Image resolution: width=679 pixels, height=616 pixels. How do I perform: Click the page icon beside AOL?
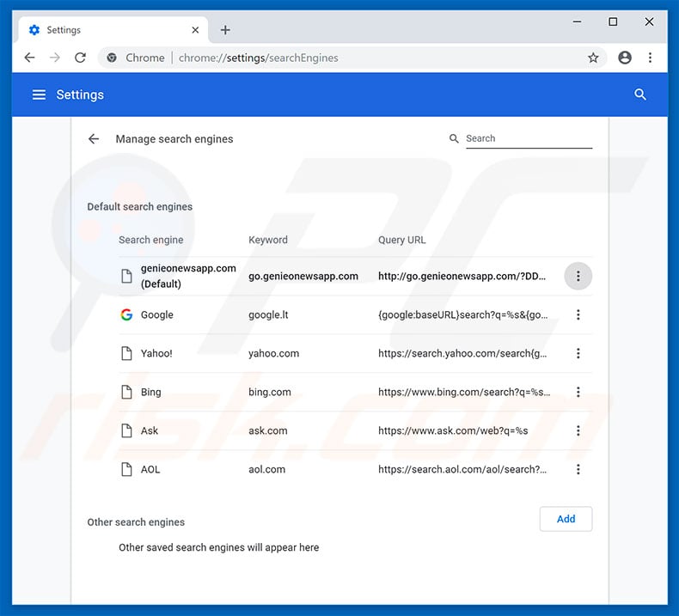126,469
